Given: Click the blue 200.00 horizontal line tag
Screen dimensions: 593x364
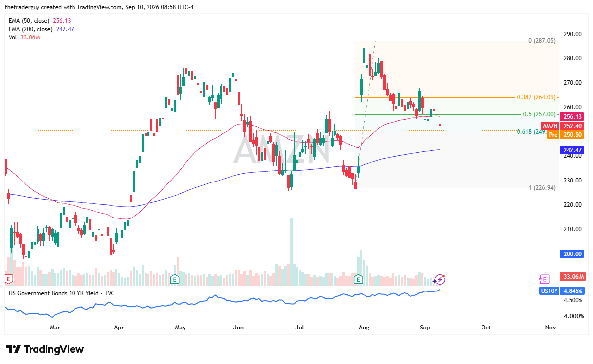Looking at the screenshot, I should (x=573, y=254).
